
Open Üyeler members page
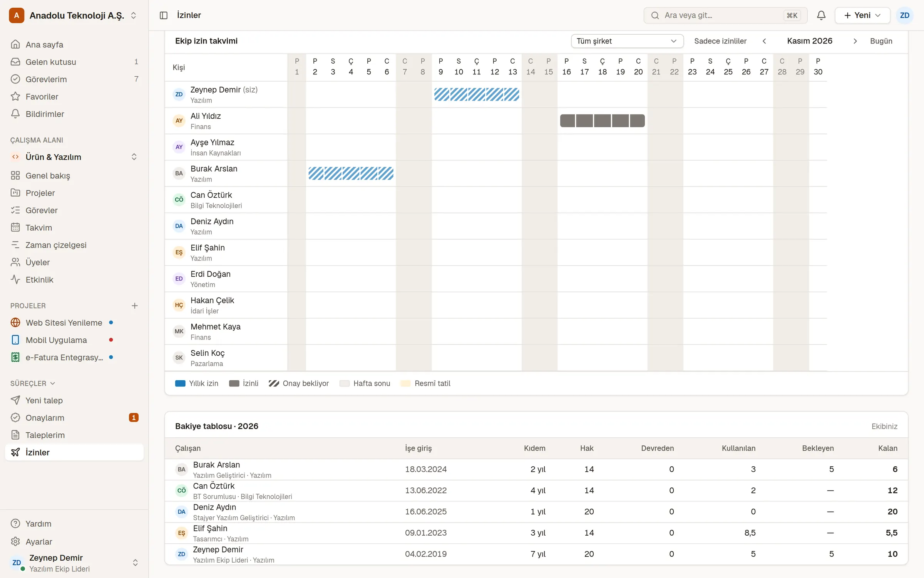pyautogui.click(x=74, y=262)
